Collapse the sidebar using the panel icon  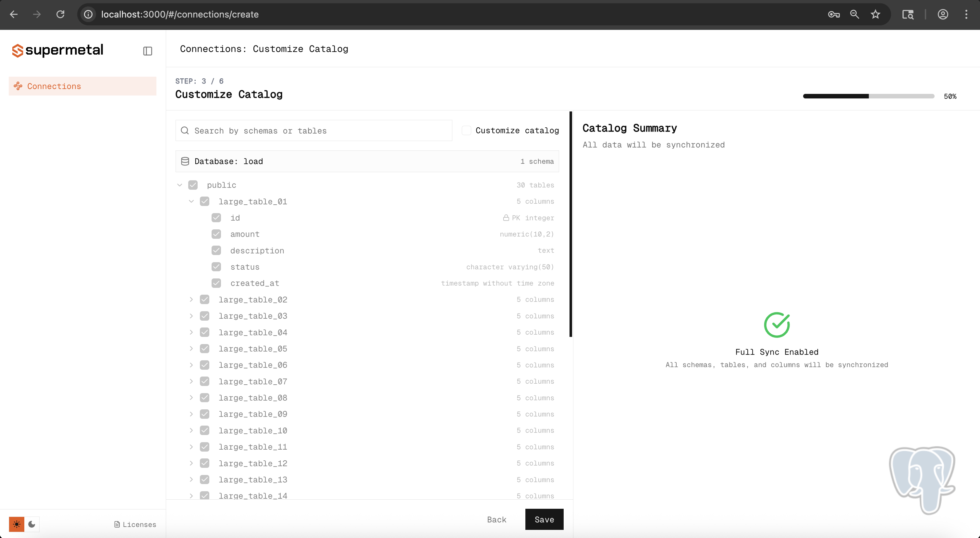[x=148, y=51]
